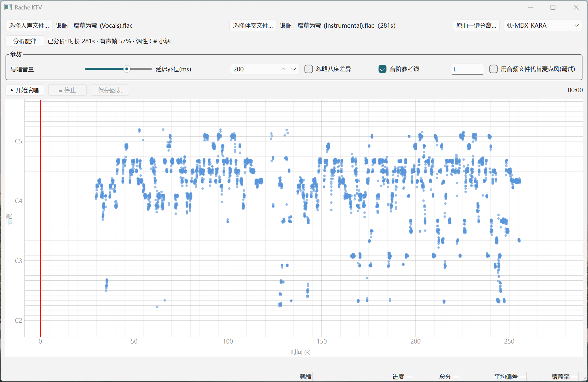Click the 00:00 elapsed time display
Screen dimensions: 588x382
coord(575,90)
